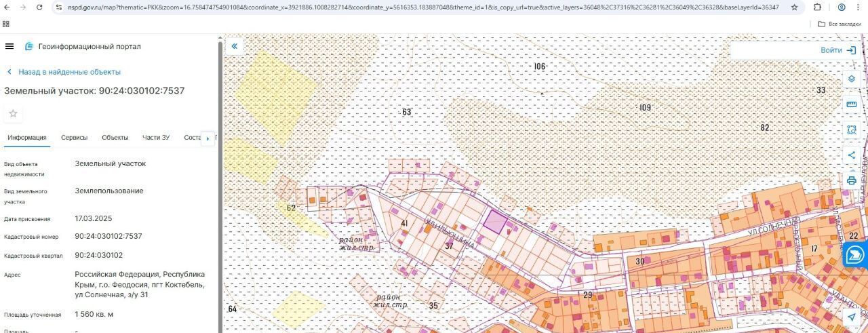This screenshot has height=333, width=868.
Task: Open the browser profile avatar
Action: pyautogui.click(x=842, y=7)
